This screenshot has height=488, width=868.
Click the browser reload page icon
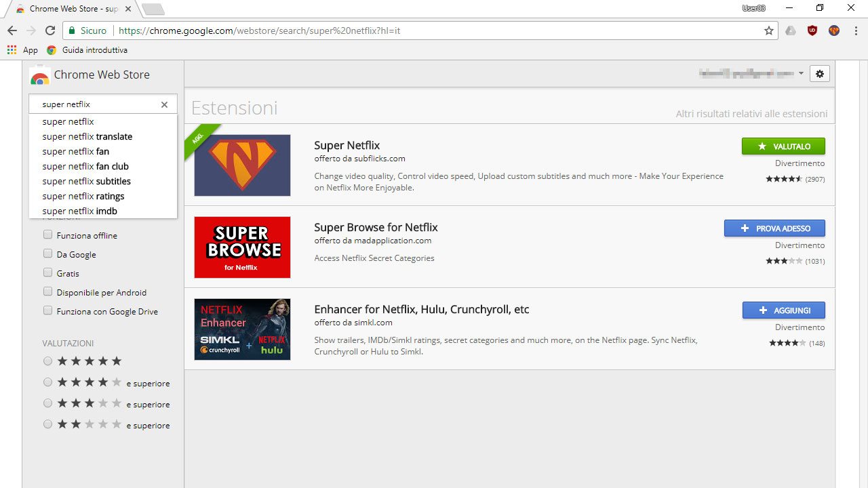(x=50, y=30)
